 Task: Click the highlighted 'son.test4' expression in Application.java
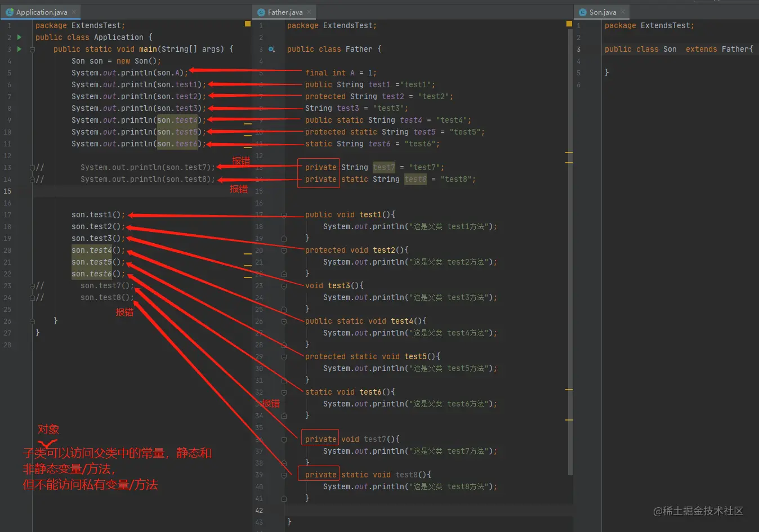[x=177, y=120]
